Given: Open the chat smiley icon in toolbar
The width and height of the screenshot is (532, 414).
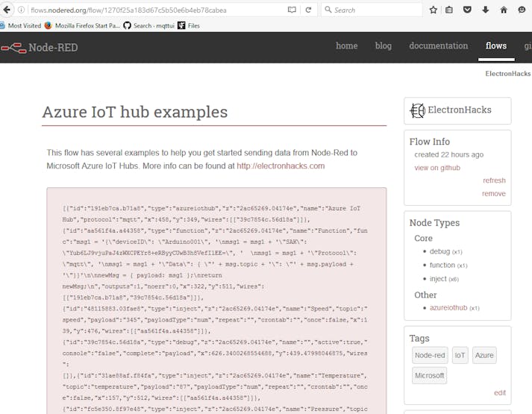Looking at the screenshot, I should [x=522, y=10].
